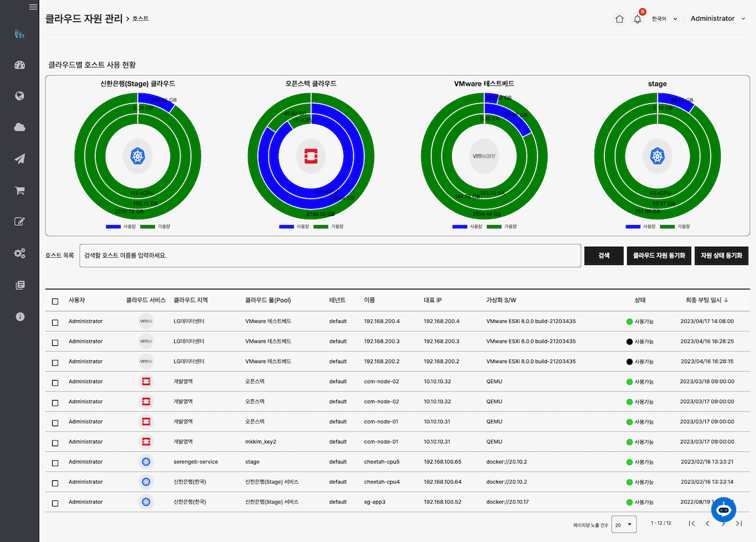Sort by 최종 부팅 일시 column header
The image size is (756, 542).
click(706, 300)
